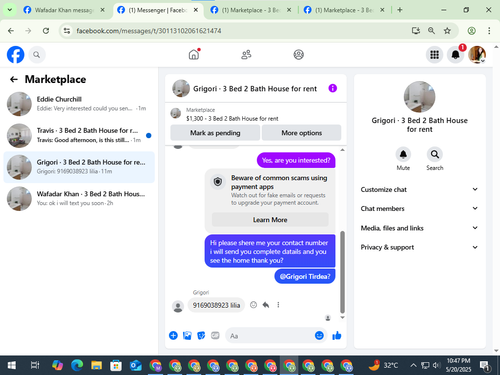Select the Messenger | Facebook tab
500x375 pixels.
point(157,10)
